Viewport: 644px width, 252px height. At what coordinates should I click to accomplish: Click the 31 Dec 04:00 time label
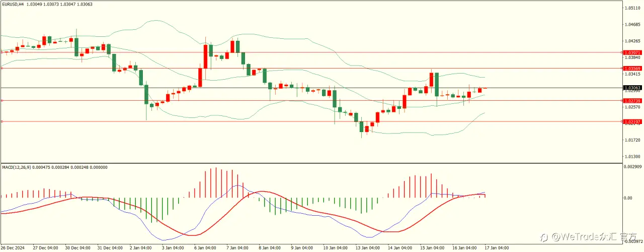click(x=109, y=248)
